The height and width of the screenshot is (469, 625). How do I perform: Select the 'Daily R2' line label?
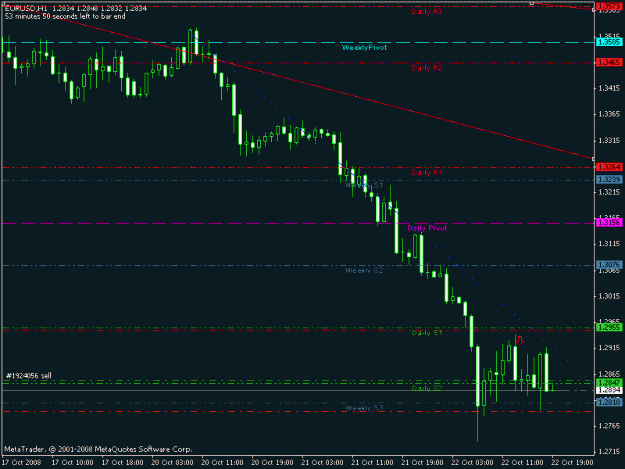tap(427, 68)
